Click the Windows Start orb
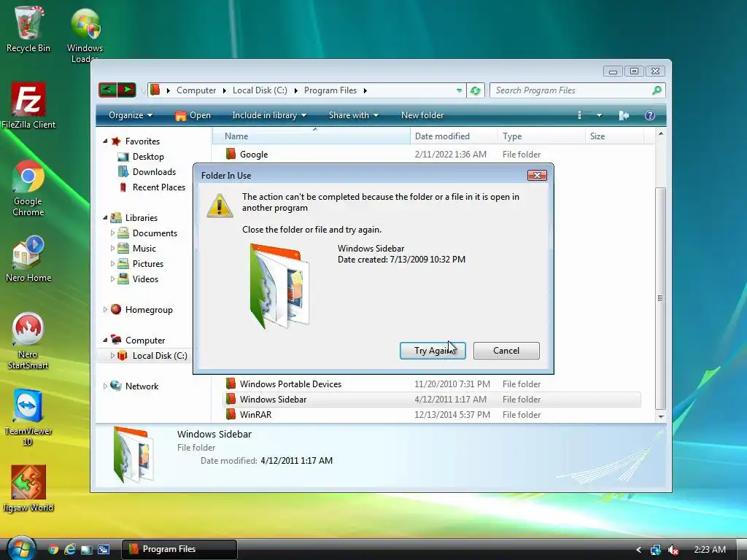Viewport: 747px width, 560px height. point(20,548)
